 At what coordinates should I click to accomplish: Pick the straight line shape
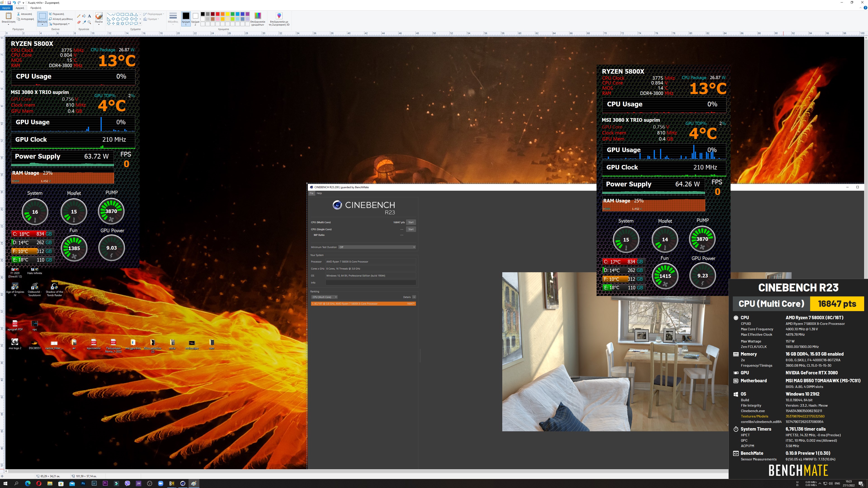[x=109, y=14]
